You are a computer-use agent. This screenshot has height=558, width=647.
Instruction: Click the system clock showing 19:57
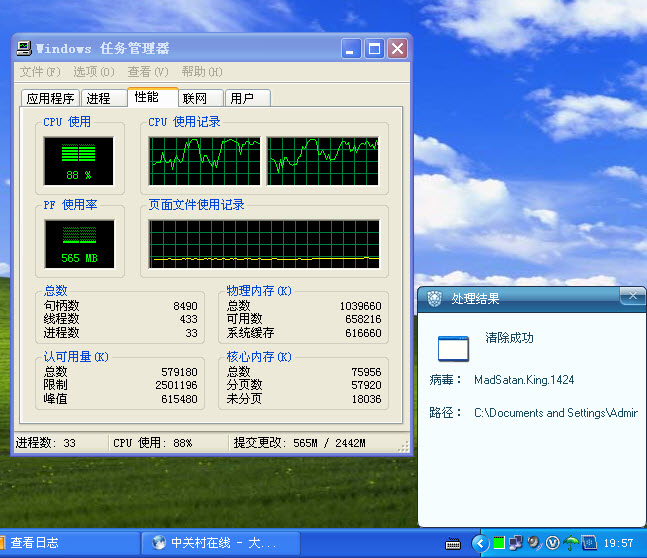point(618,543)
